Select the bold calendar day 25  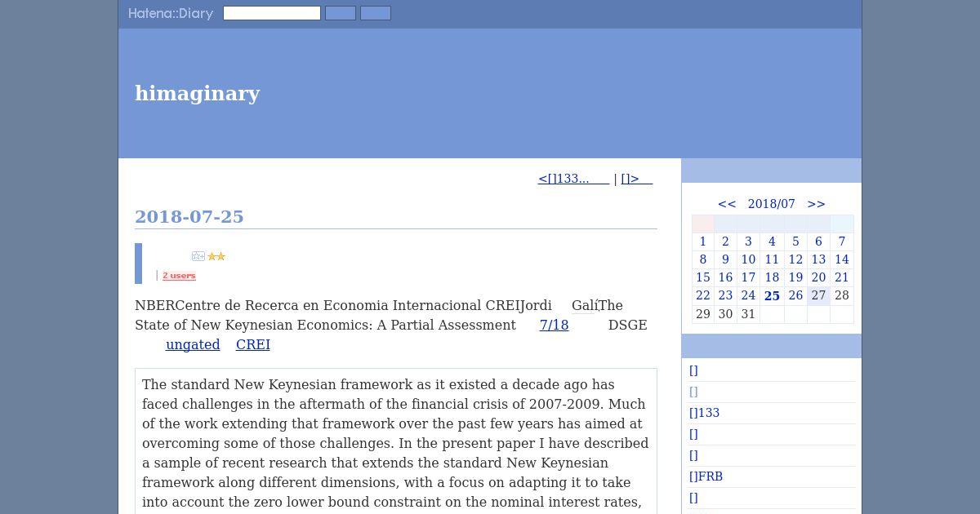[x=772, y=295]
